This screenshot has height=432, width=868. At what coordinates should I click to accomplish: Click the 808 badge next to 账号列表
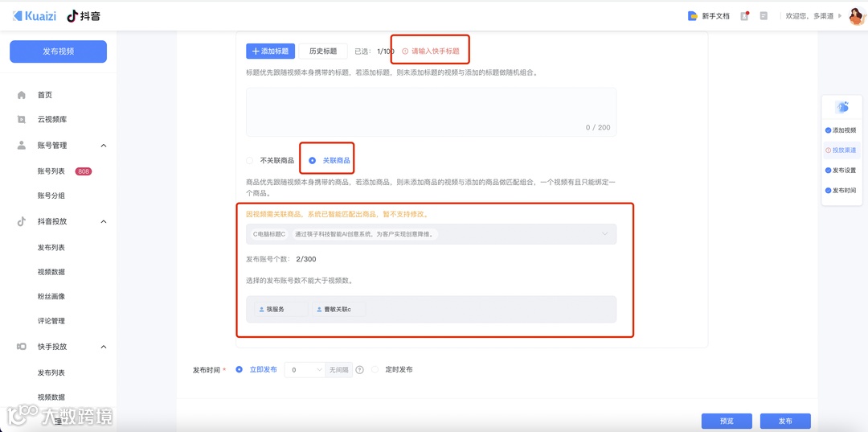pyautogui.click(x=84, y=171)
